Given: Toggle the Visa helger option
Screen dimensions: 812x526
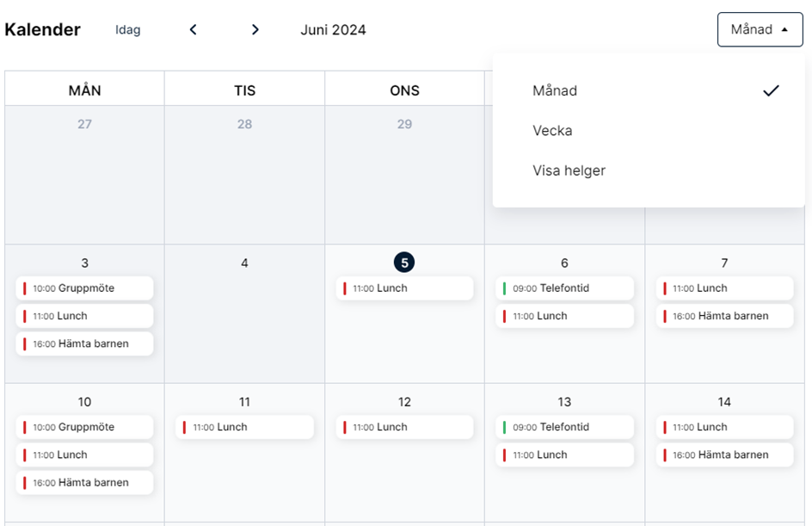Looking at the screenshot, I should point(649,170).
